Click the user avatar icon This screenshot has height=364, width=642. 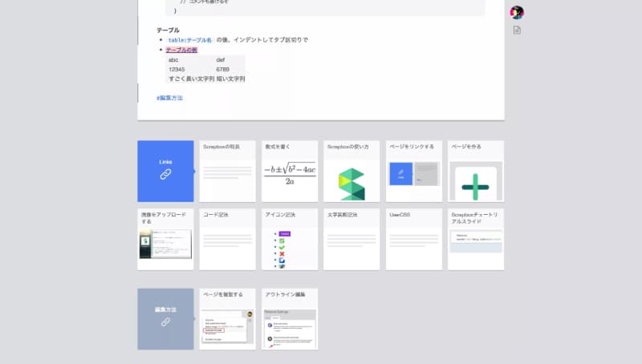(x=517, y=12)
